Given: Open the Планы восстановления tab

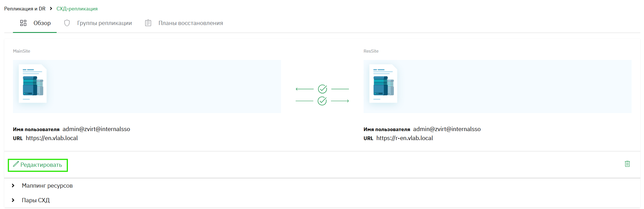Looking at the screenshot, I should pyautogui.click(x=184, y=23).
